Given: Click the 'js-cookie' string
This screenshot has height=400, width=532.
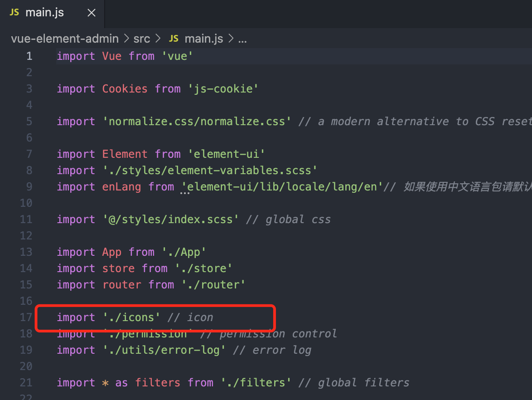Looking at the screenshot, I should pyautogui.click(x=223, y=88).
